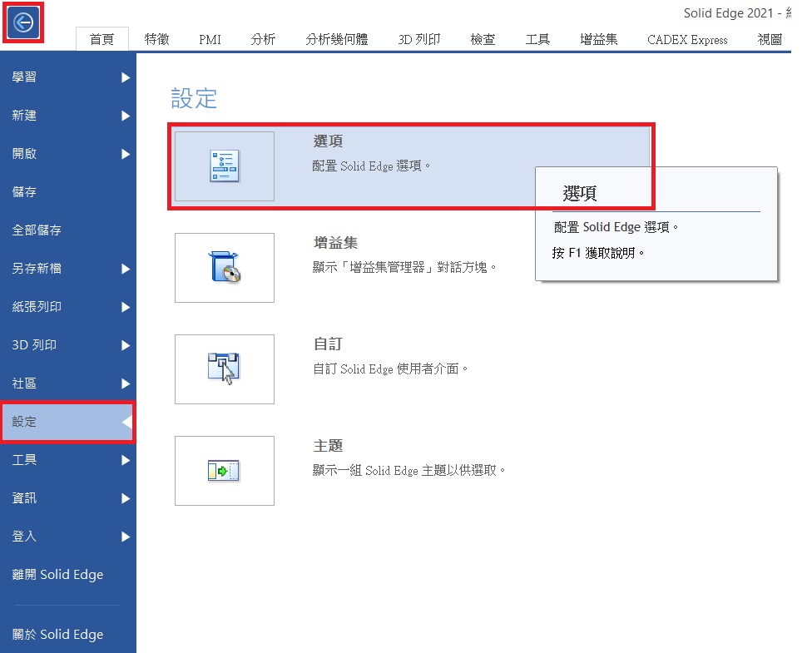Click 關於 Solid Edge
This screenshot has width=812, height=653.
68,635
